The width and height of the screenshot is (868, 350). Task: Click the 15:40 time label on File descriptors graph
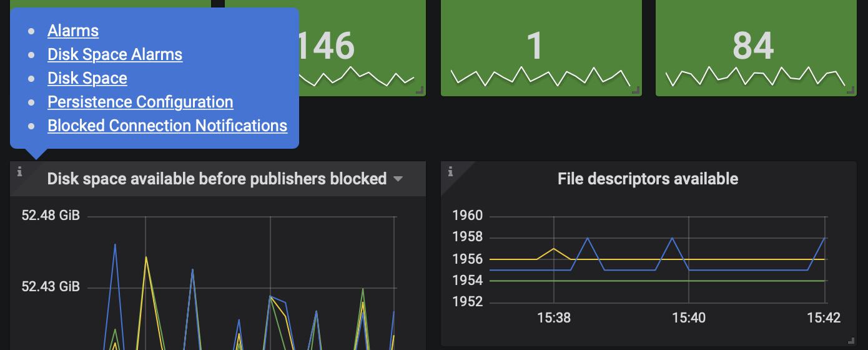689,318
